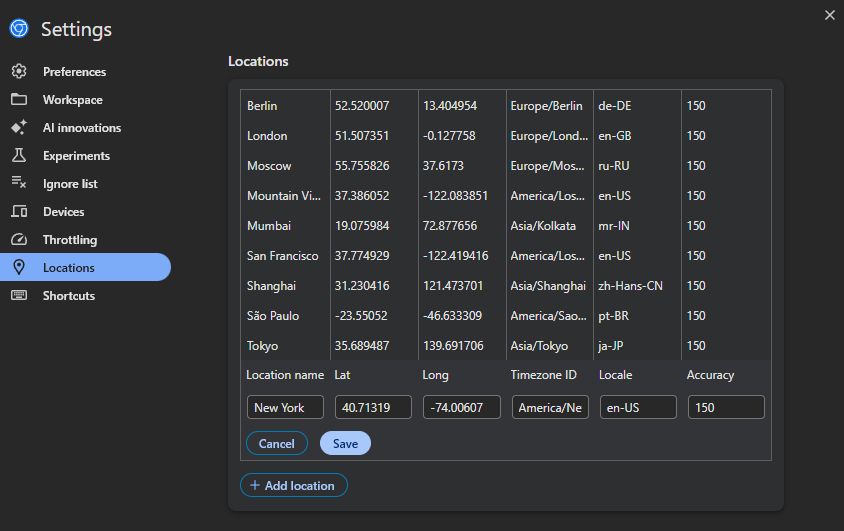Select the Shanghai location name
Screen dimensions: 844x531
click(271, 286)
